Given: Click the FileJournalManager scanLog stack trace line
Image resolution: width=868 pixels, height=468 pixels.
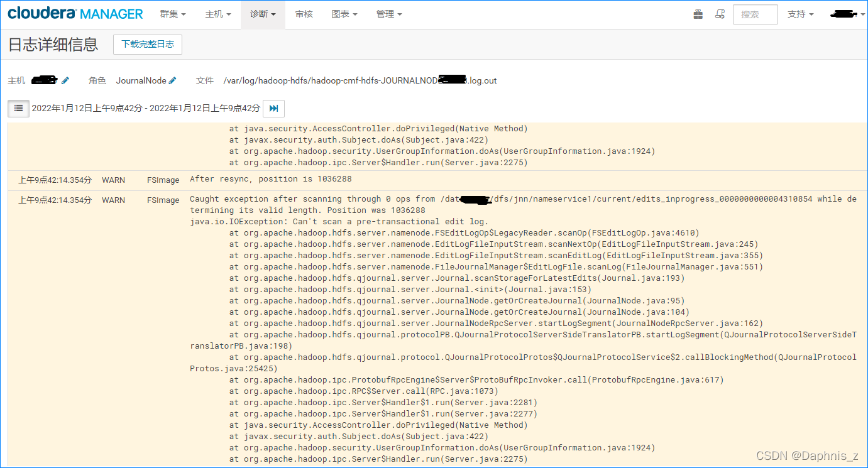Looking at the screenshot, I should [x=496, y=267].
